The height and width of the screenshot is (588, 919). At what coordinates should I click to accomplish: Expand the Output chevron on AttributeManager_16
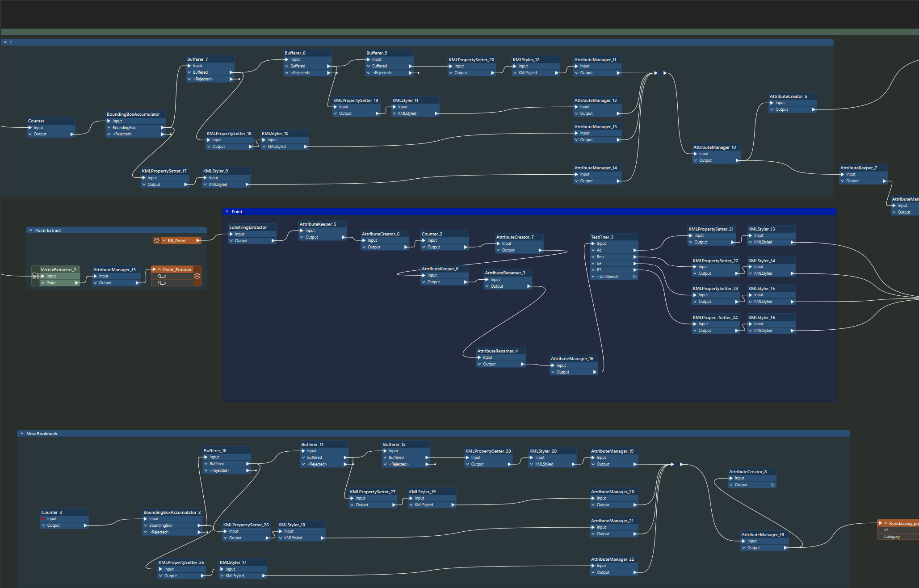tap(552, 372)
